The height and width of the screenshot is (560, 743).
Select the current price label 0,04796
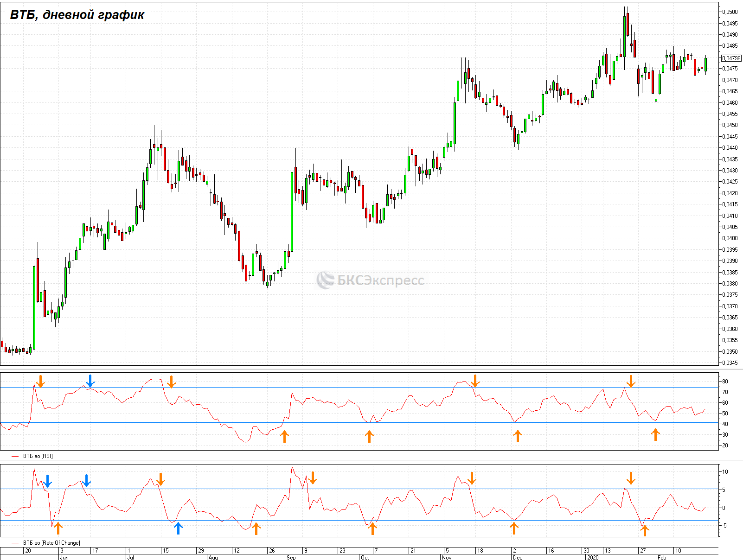(x=731, y=58)
